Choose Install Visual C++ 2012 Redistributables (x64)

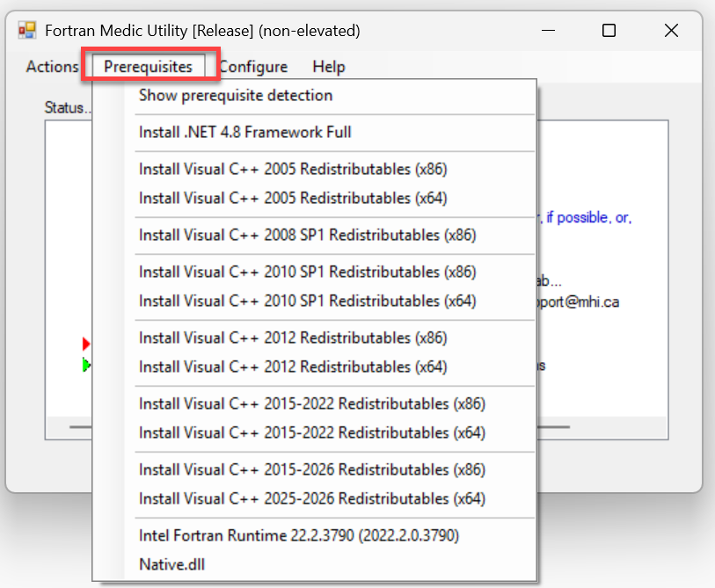[x=314, y=367]
